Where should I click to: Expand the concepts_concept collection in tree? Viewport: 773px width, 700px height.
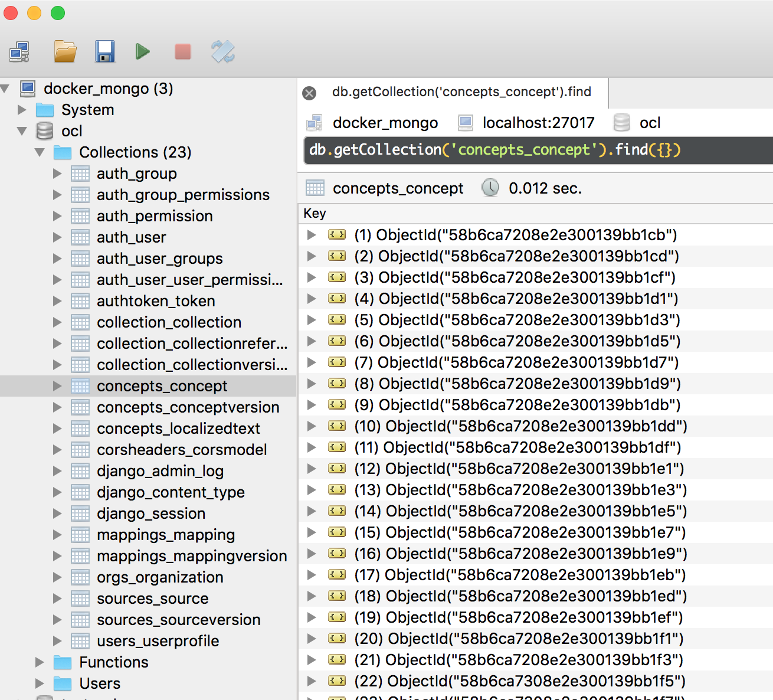[x=57, y=386]
